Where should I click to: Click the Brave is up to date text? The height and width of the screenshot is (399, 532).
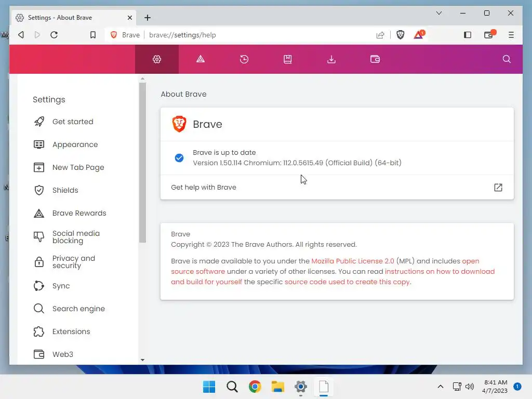pos(224,153)
